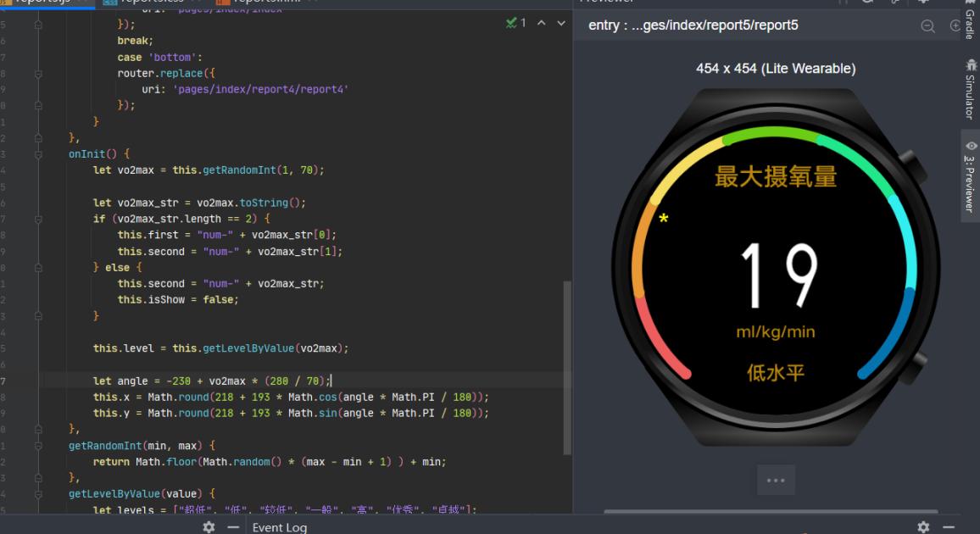
Task: Click the three-dots more button below watch
Action: (776, 480)
